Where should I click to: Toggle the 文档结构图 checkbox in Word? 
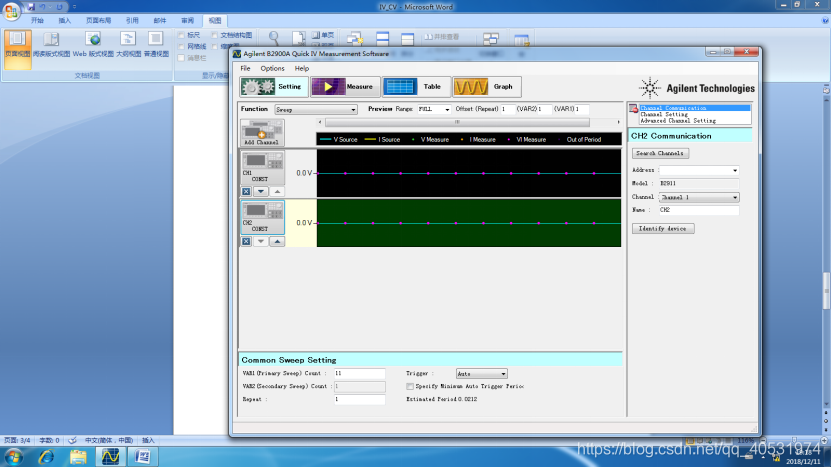tap(215, 35)
